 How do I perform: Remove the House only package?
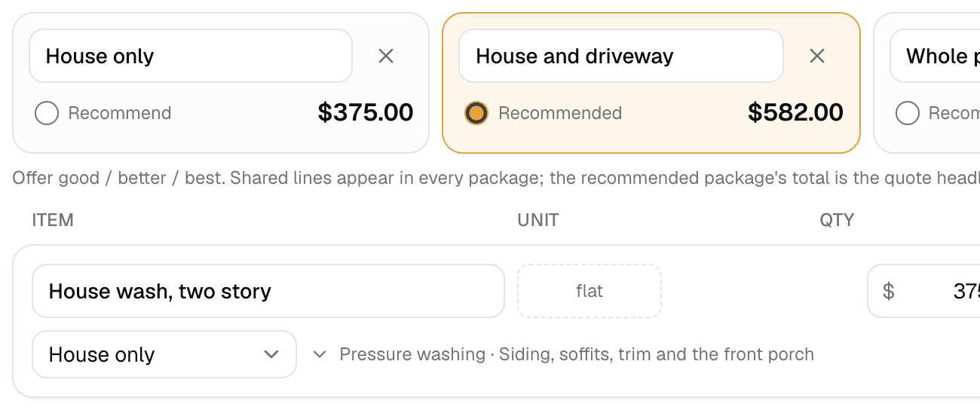coord(386,56)
